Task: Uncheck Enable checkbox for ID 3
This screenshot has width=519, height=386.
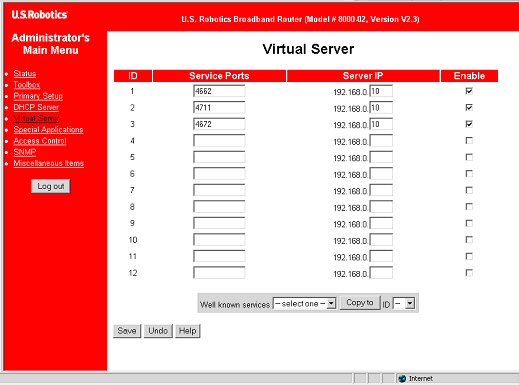Action: 469,124
